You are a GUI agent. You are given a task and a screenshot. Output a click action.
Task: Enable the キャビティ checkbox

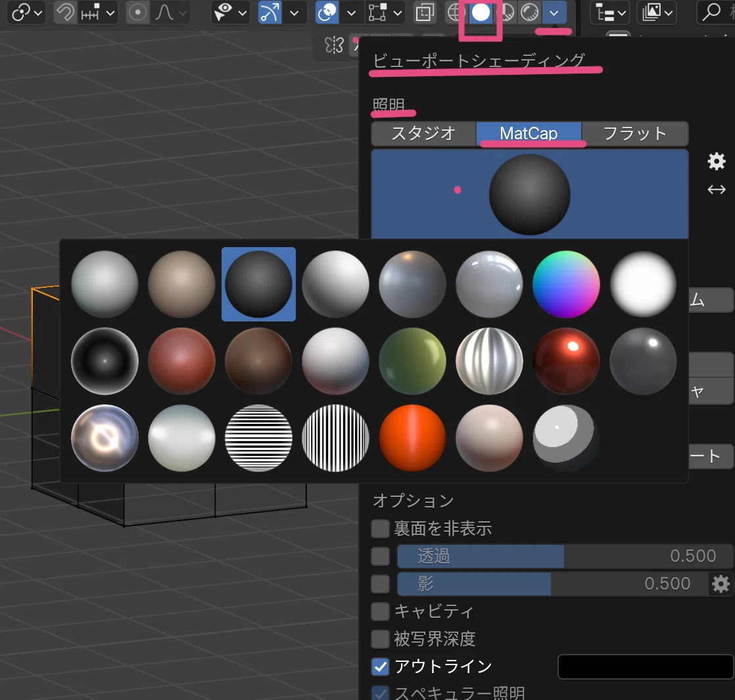click(380, 611)
